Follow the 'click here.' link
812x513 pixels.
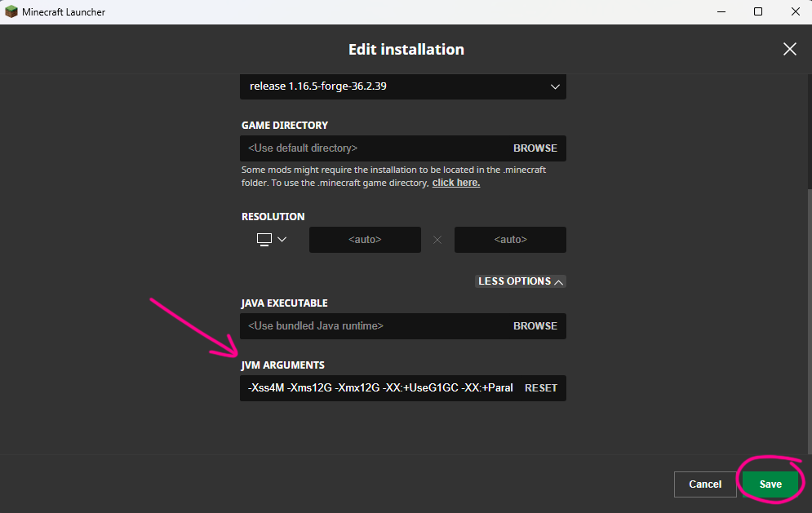click(x=455, y=183)
